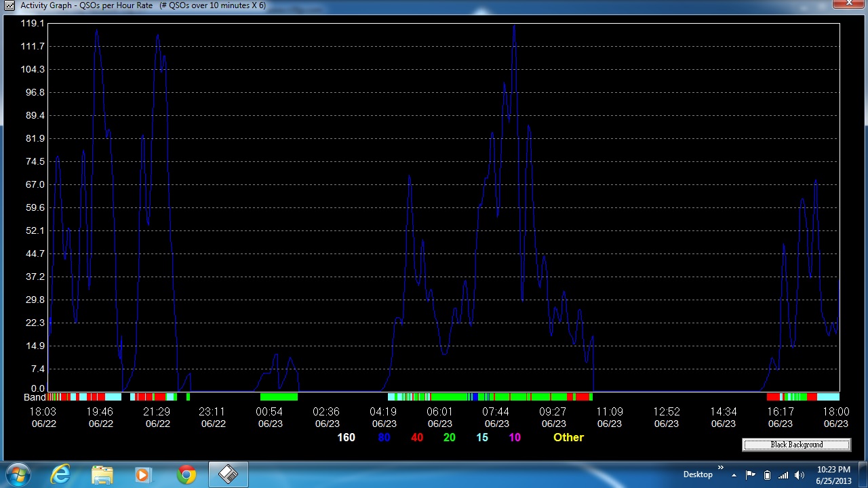
Task: Click the yellow Other band legend label
Action: point(568,438)
